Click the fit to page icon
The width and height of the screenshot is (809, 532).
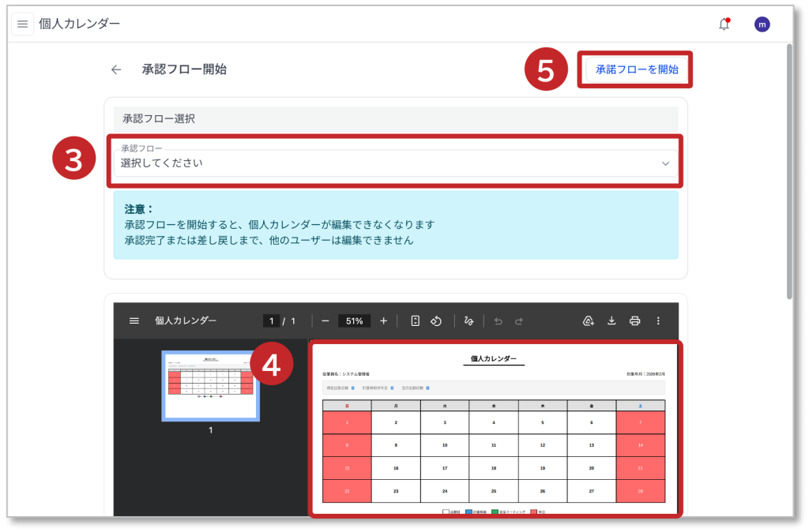[416, 321]
